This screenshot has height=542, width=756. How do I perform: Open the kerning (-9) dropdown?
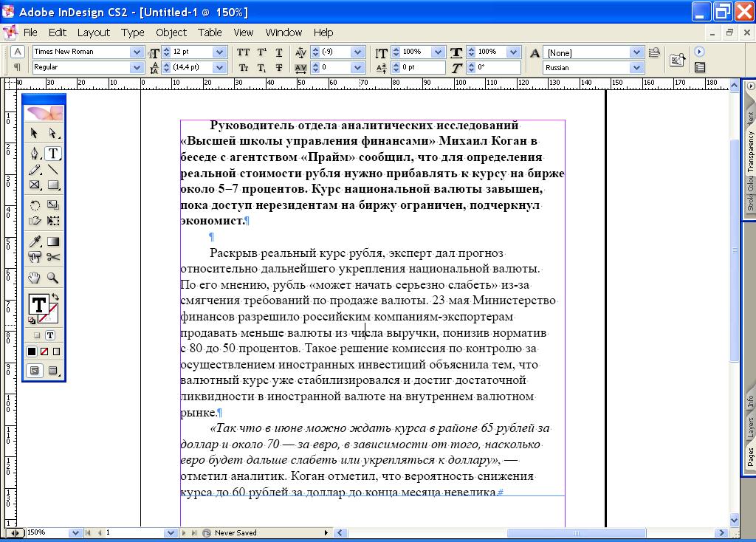pos(358,52)
